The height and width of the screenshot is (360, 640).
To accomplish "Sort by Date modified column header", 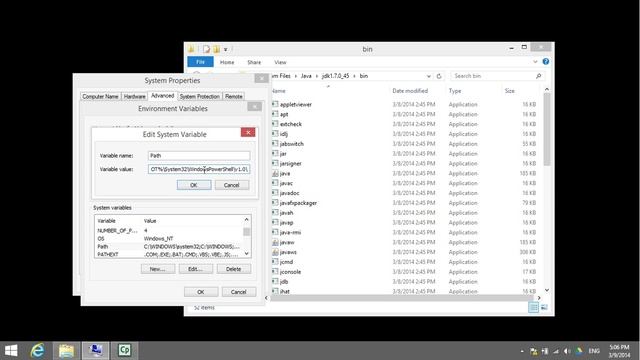I will coord(410,91).
